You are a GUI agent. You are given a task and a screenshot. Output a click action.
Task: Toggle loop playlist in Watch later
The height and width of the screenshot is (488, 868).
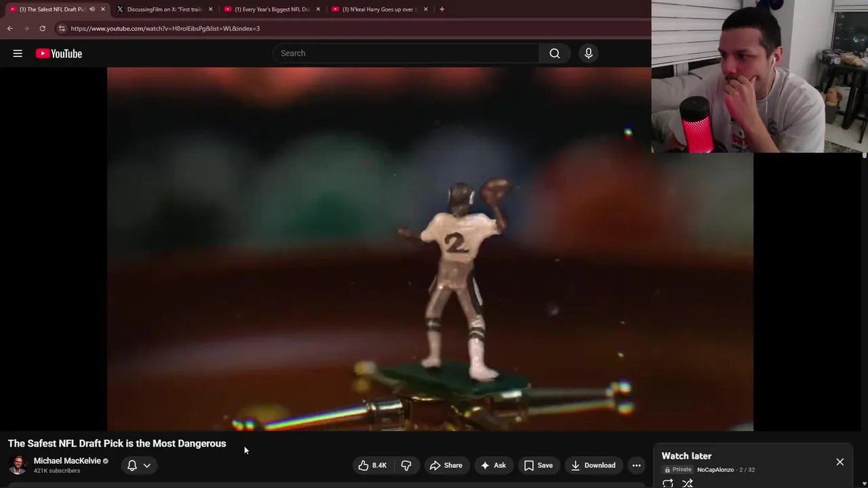click(x=668, y=483)
